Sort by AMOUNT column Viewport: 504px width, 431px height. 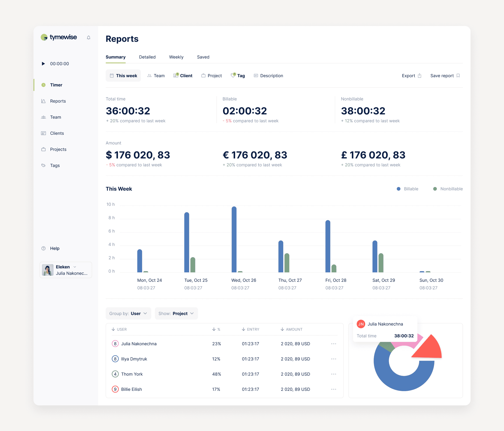pyautogui.click(x=291, y=329)
